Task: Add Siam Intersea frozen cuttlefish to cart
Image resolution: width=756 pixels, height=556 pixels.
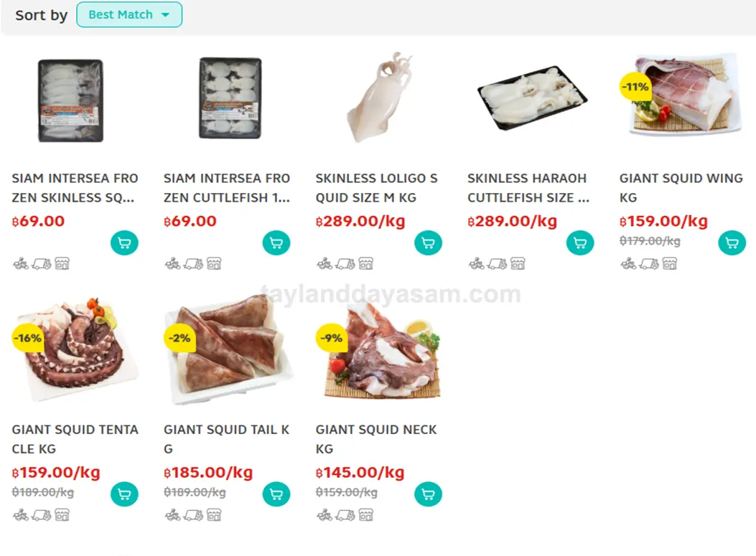Action: (x=276, y=242)
